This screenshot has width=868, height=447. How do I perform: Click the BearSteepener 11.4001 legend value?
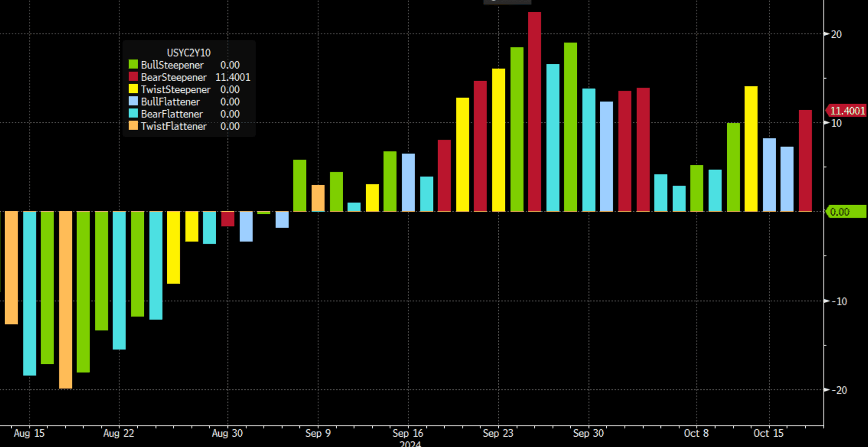(233, 77)
